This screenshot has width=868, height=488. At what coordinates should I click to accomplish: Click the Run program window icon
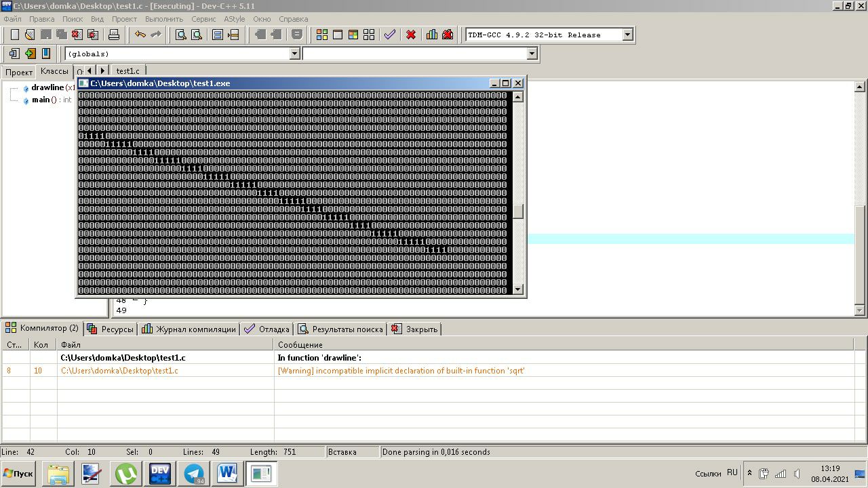coord(338,35)
